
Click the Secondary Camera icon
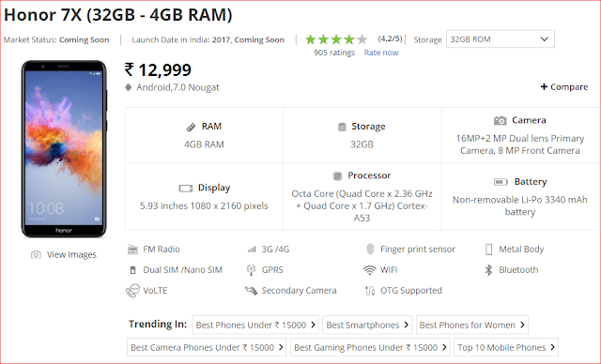pos(252,291)
